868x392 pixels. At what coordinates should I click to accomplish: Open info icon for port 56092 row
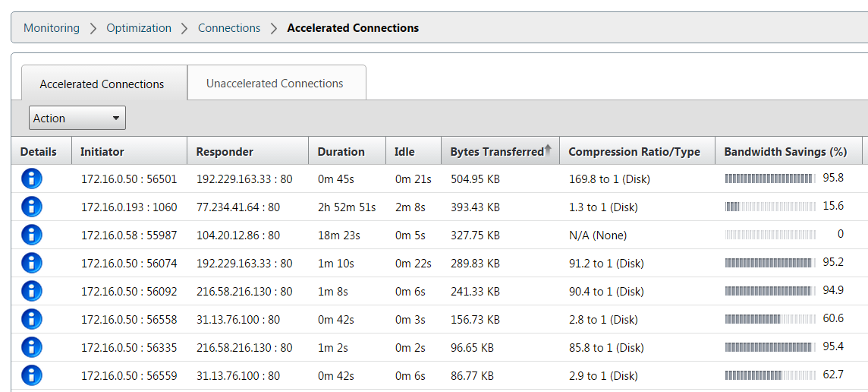pyautogui.click(x=32, y=291)
